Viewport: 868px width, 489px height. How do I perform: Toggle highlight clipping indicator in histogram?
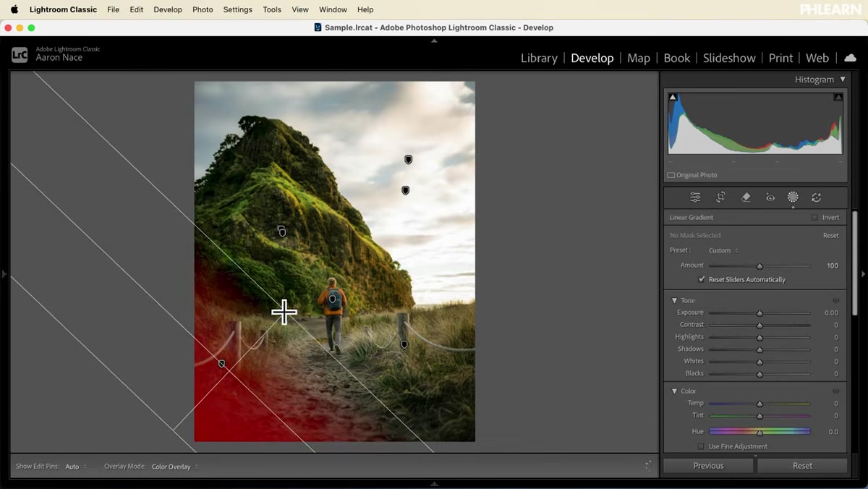[838, 97]
